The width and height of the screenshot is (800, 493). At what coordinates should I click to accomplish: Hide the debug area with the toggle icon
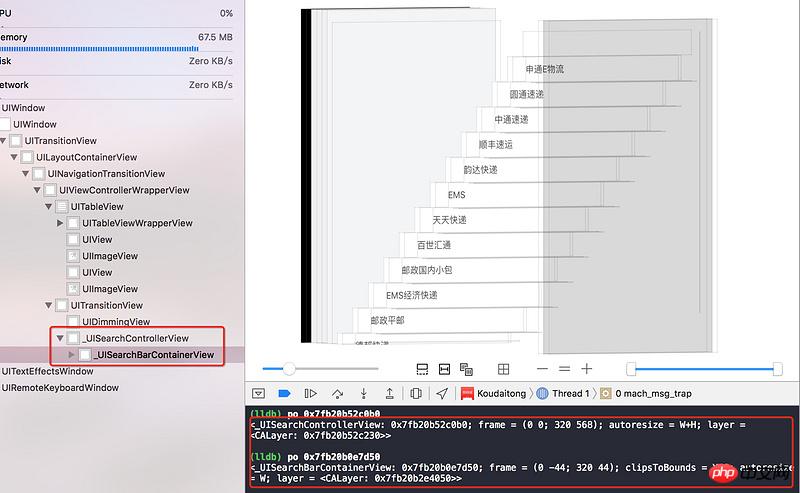[x=259, y=393]
